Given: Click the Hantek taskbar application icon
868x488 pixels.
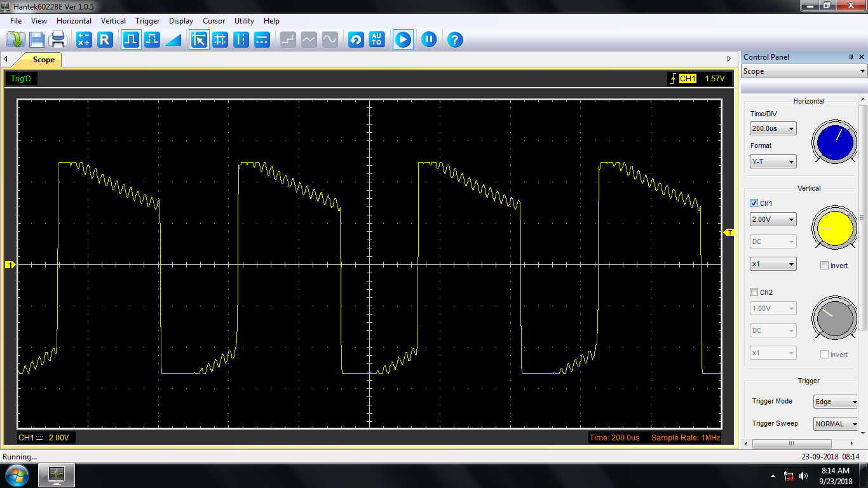Looking at the screenshot, I should (x=57, y=475).
